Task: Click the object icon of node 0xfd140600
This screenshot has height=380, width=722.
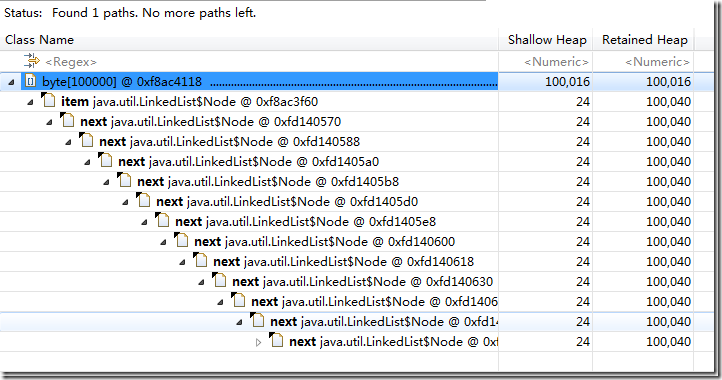Action: click(181, 240)
